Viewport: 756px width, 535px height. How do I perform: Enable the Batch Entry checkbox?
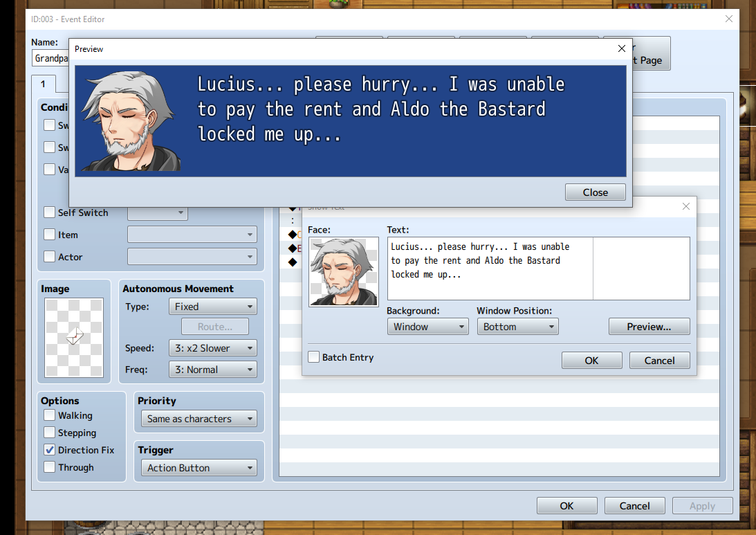[314, 357]
